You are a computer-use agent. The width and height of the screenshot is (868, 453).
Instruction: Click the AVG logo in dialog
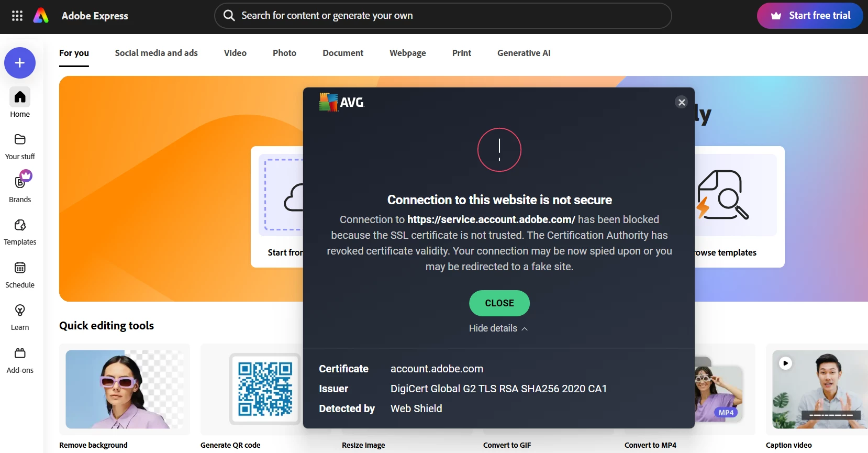[342, 102]
